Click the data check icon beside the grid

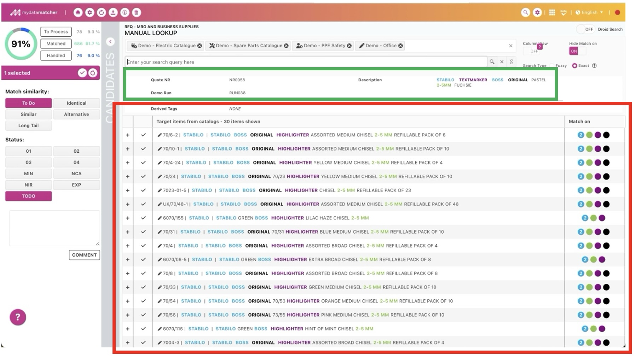[x=564, y=13]
